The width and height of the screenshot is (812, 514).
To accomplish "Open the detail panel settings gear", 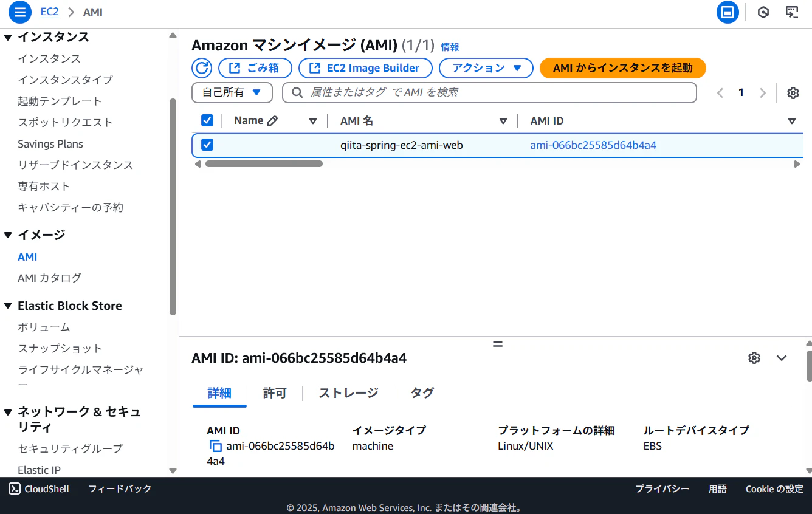I will pyautogui.click(x=754, y=358).
